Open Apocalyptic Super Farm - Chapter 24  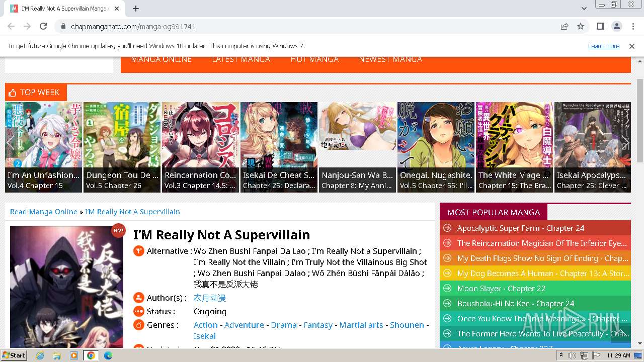point(521,228)
